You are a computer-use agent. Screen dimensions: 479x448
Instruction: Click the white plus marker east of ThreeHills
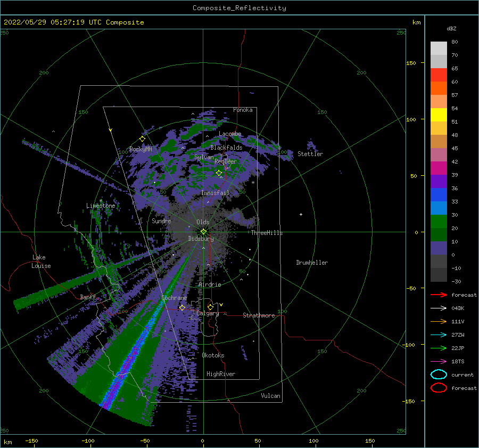point(301,214)
